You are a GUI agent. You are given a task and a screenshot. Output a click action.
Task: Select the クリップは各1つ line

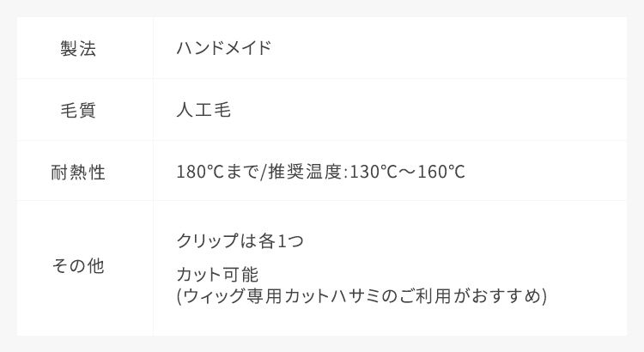pyautogui.click(x=240, y=241)
